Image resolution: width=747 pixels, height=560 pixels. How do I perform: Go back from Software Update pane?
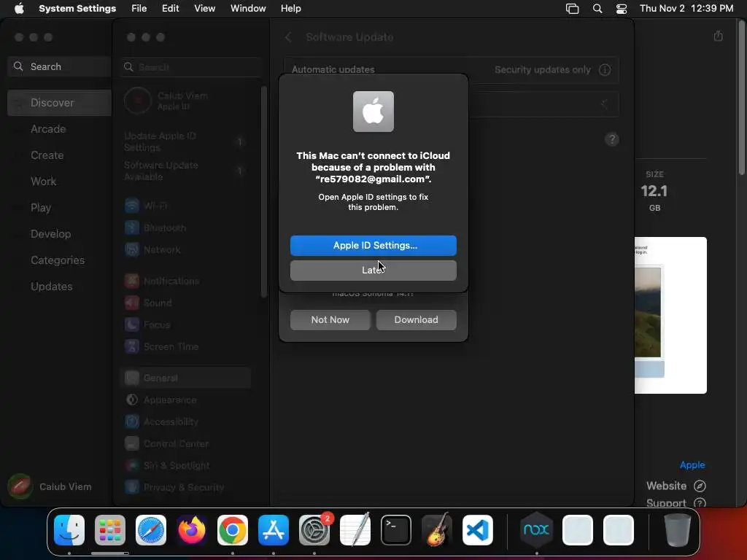coord(288,37)
